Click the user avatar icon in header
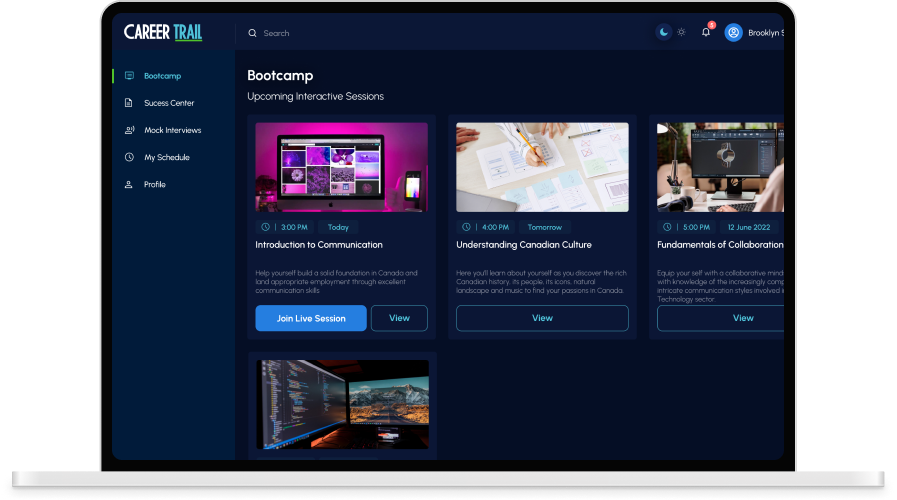The image size is (897, 500). tap(734, 32)
